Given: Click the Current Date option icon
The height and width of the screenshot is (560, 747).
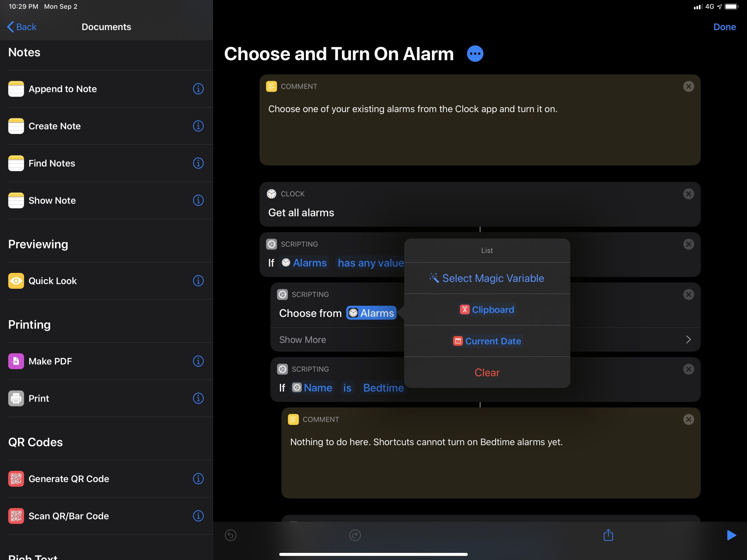Looking at the screenshot, I should click(x=458, y=341).
